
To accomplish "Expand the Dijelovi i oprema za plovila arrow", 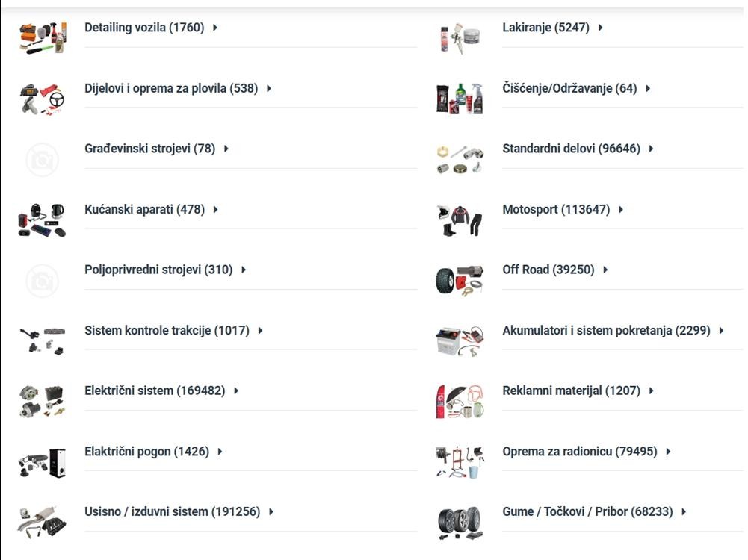I will click(269, 88).
